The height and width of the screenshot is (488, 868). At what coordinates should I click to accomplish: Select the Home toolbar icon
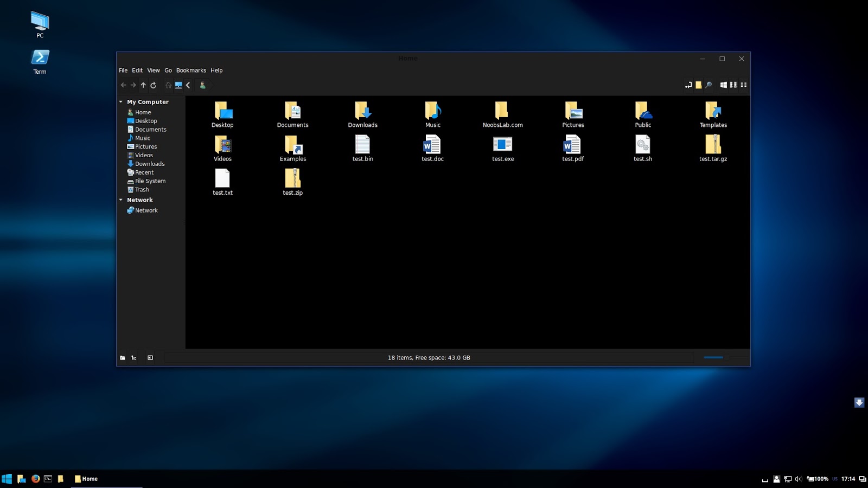(x=168, y=85)
